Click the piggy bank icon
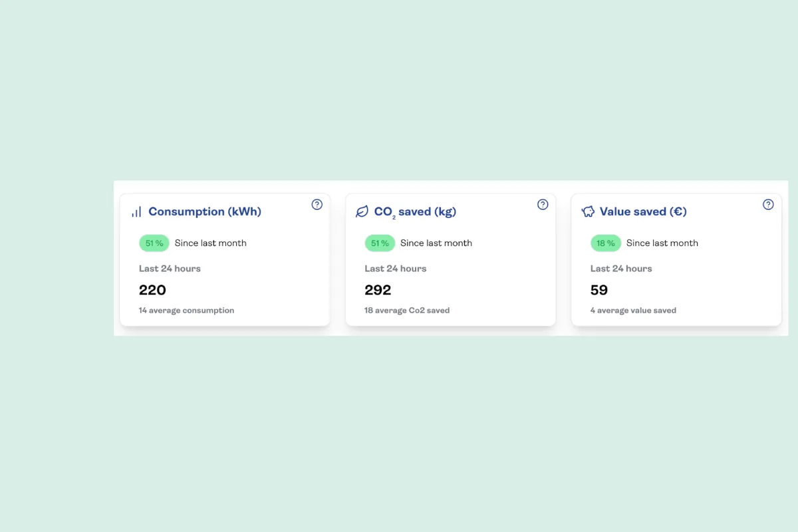Viewport: 798px width, 532px height. 588,211
